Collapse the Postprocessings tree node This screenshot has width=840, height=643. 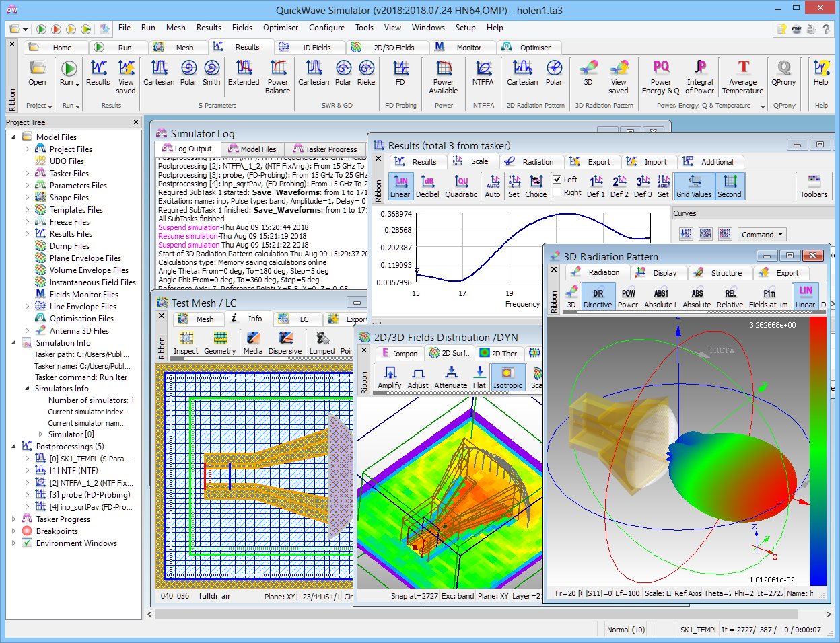[x=14, y=447]
